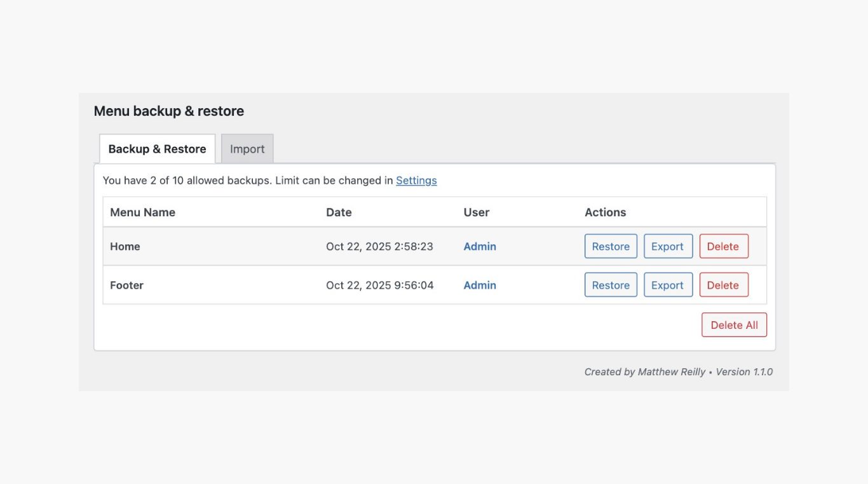
Task: Export the Footer menu backup
Action: coord(667,285)
